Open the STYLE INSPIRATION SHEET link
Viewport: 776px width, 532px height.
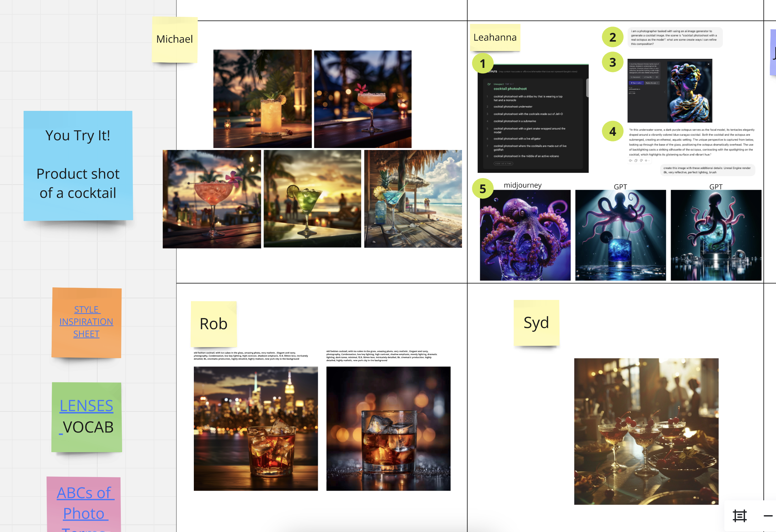86,322
